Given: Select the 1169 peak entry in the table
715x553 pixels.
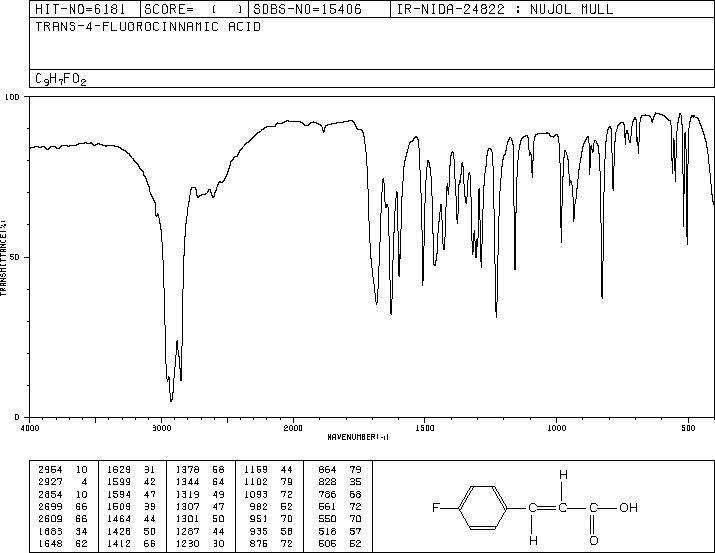Looking at the screenshot, I should (269, 470).
